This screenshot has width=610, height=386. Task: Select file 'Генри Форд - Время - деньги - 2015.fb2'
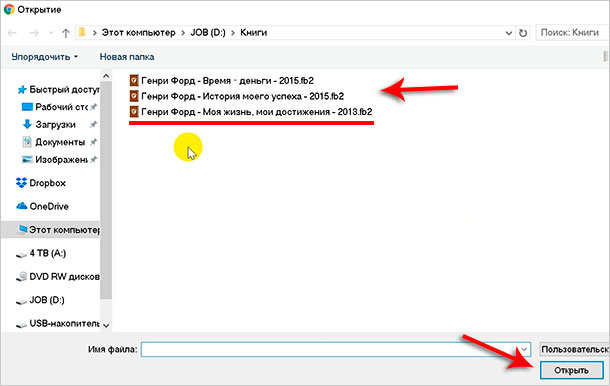[x=221, y=81]
